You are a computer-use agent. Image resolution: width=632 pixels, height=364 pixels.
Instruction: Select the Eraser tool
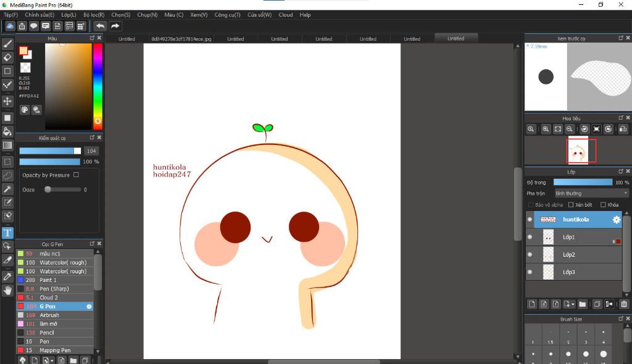click(7, 57)
